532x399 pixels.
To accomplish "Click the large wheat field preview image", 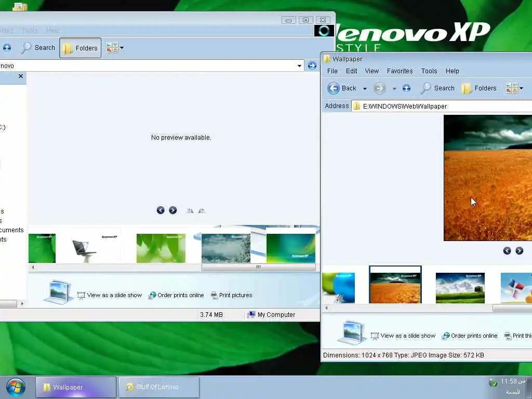I will [x=488, y=178].
